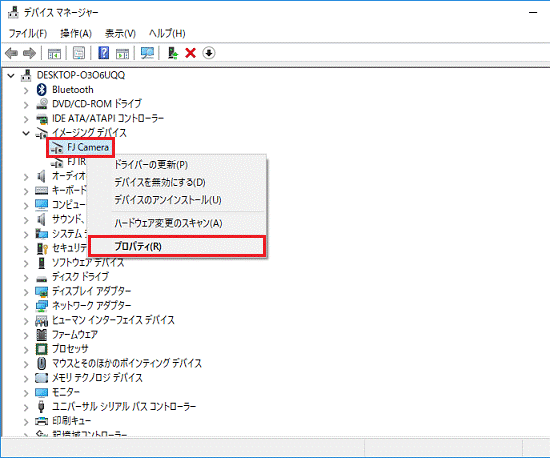
Task: Click the プロセッサ icon
Action: tap(41, 349)
